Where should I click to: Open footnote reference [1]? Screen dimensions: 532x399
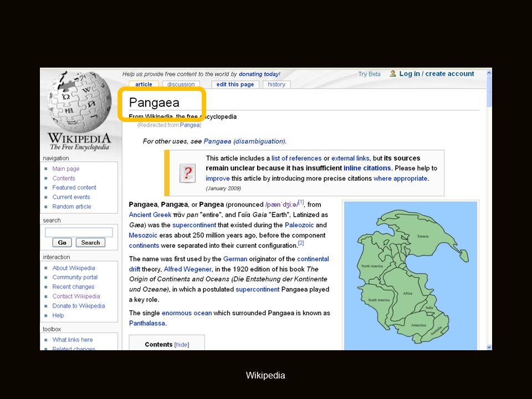[301, 202]
